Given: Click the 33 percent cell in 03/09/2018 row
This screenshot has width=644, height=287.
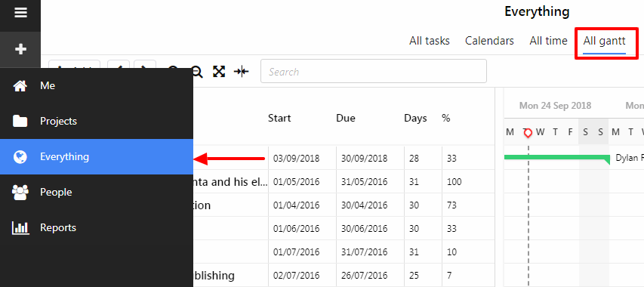Looking at the screenshot, I should click(x=451, y=159).
